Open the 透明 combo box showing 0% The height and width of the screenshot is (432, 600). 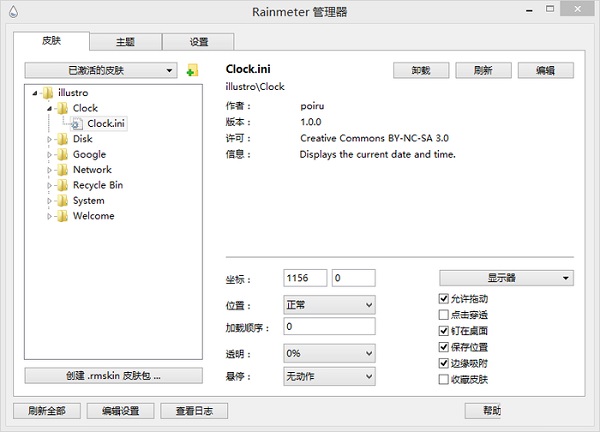[329, 354]
